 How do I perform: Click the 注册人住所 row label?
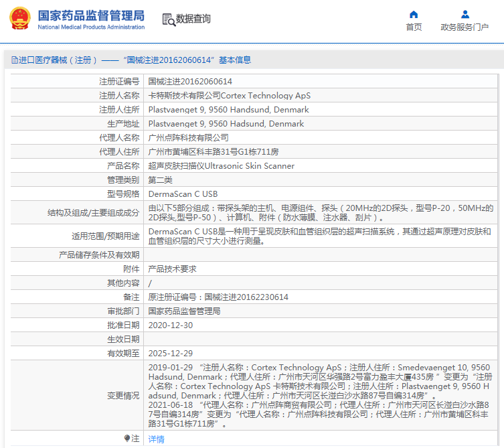click(119, 110)
